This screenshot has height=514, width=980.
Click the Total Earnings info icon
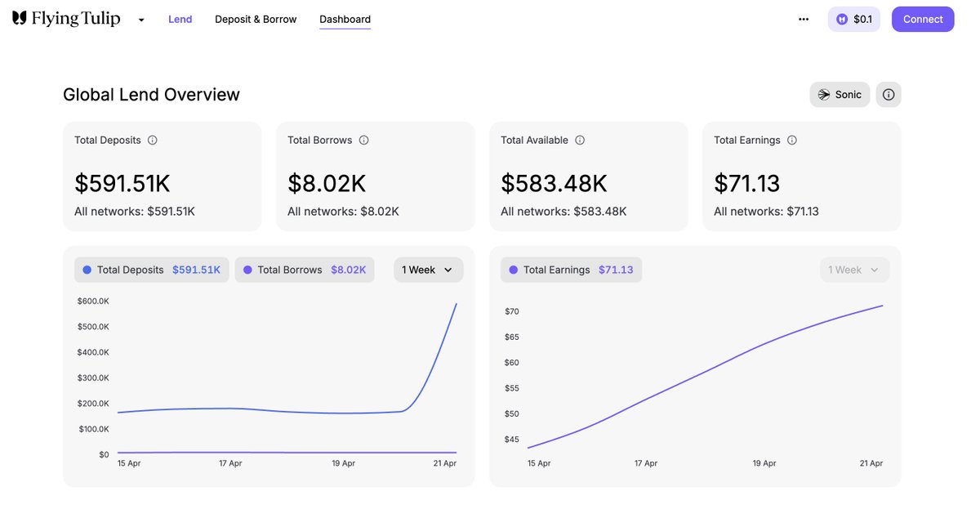(792, 141)
